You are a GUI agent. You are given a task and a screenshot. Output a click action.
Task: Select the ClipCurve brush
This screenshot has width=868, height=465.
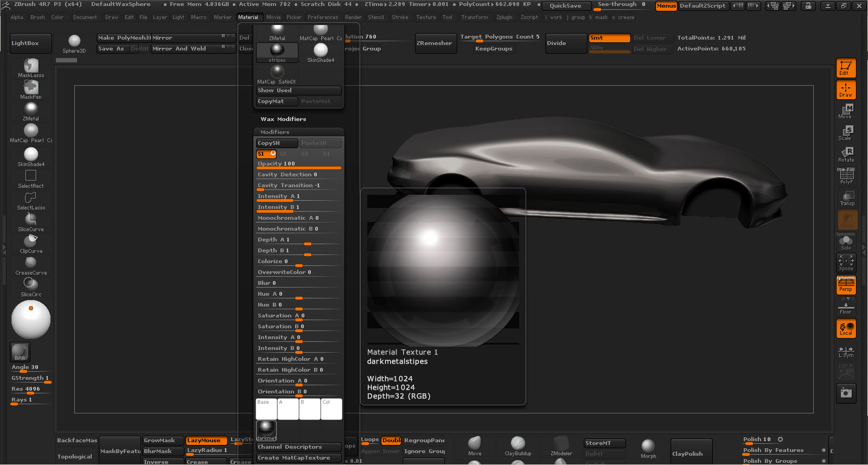click(31, 244)
